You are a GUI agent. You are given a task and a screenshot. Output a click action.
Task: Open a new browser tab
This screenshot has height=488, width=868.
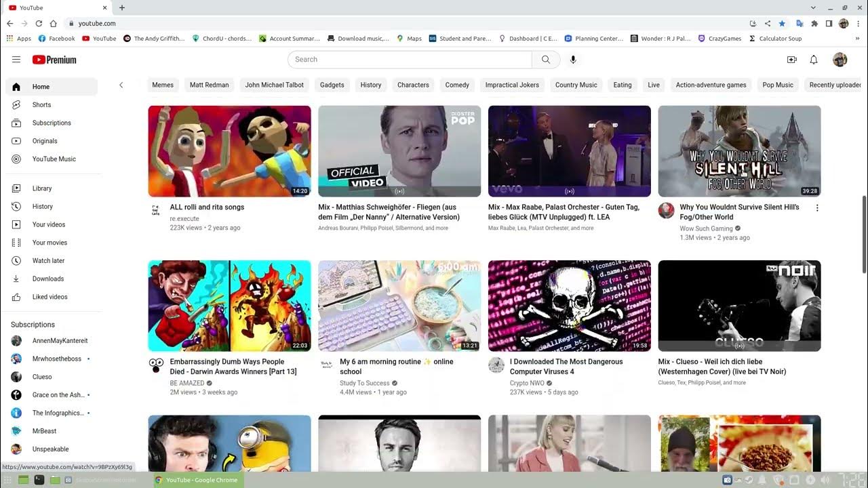(x=122, y=7)
